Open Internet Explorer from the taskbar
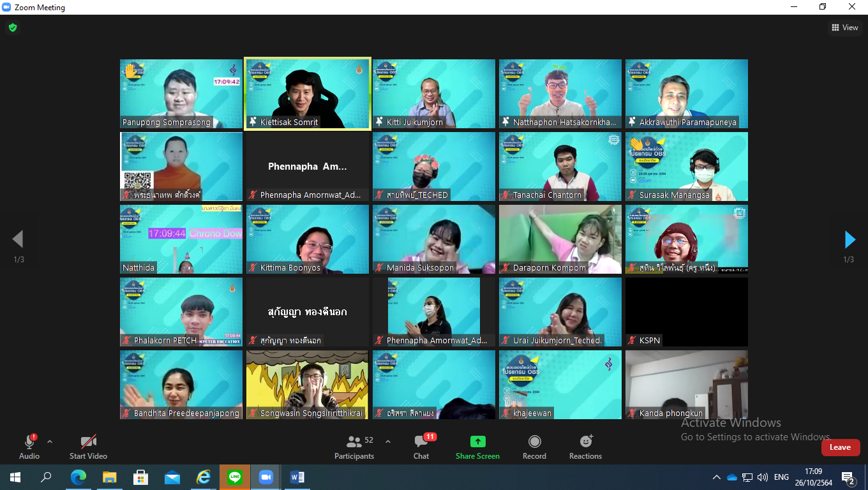The width and height of the screenshot is (868, 490). click(x=204, y=477)
